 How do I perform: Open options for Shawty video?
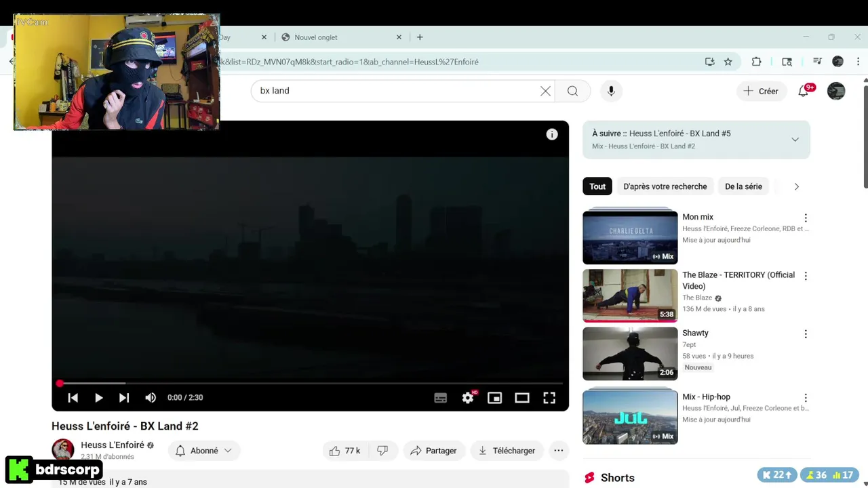[x=806, y=334]
